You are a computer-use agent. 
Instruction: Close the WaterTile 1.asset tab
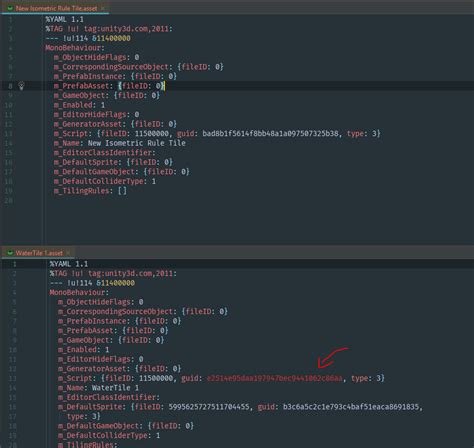[68, 253]
